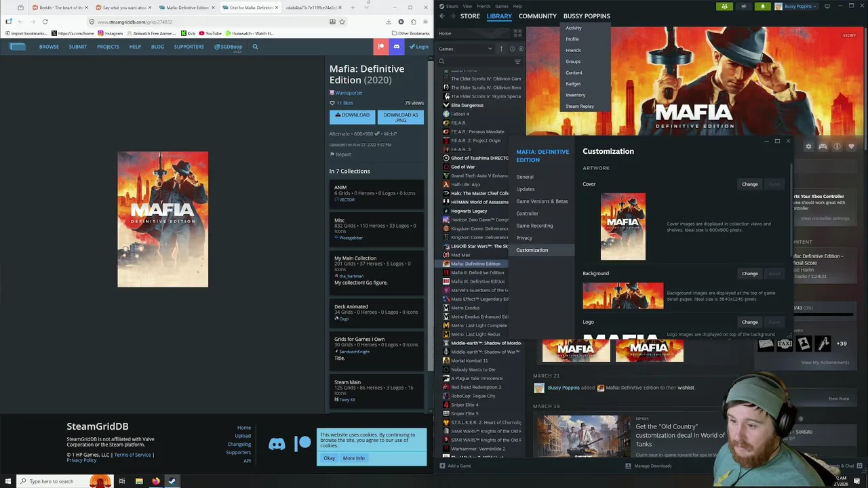Open the SUBMIT menu on SteamGridDB
This screenshot has height=488, width=868.
78,47
